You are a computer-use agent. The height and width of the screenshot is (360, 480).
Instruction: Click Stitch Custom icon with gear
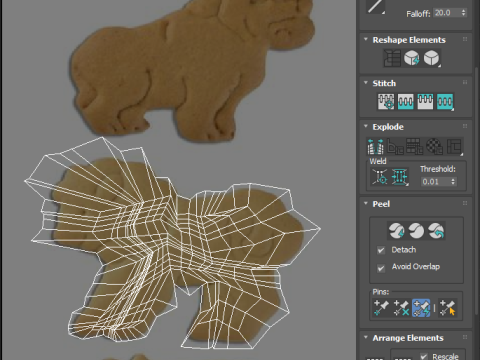[386, 102]
